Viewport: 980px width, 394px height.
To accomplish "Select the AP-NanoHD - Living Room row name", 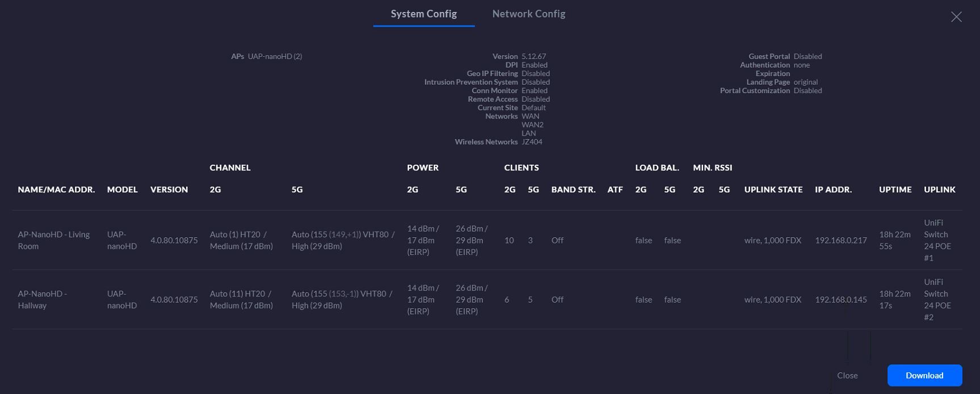I will click(54, 240).
